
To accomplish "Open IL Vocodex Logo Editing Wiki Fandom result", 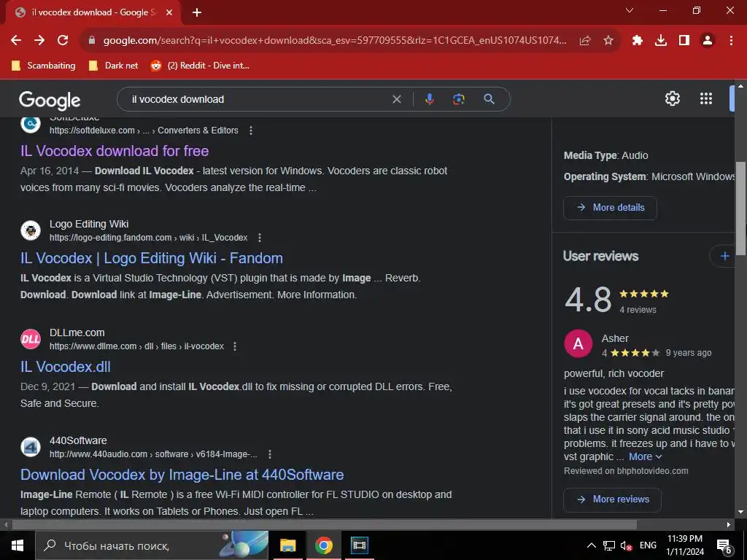I will [152, 258].
